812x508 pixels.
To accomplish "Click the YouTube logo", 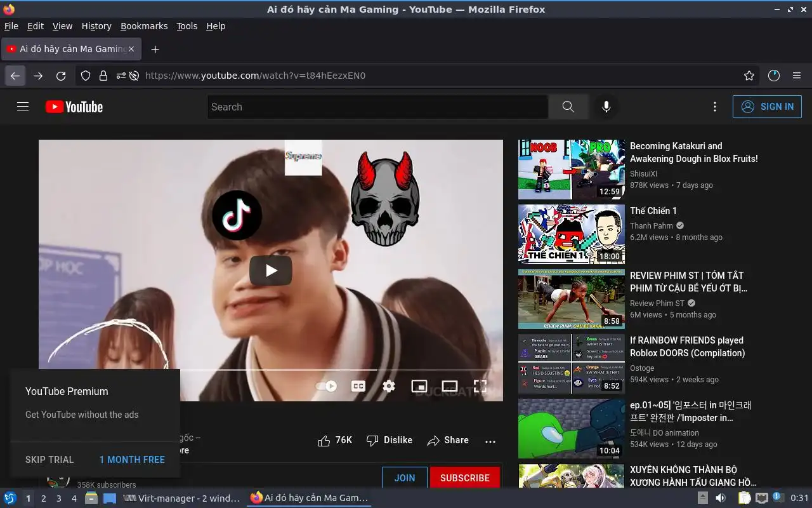I will (74, 107).
